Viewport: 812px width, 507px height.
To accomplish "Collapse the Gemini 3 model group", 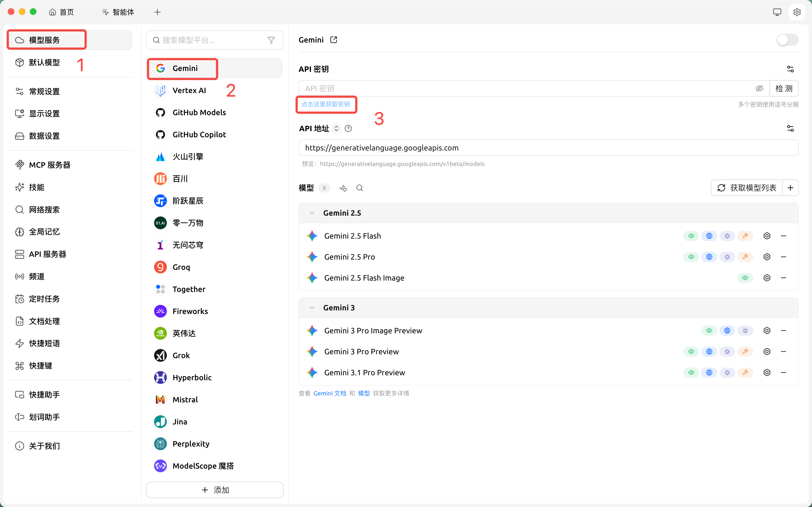I will pyautogui.click(x=312, y=308).
